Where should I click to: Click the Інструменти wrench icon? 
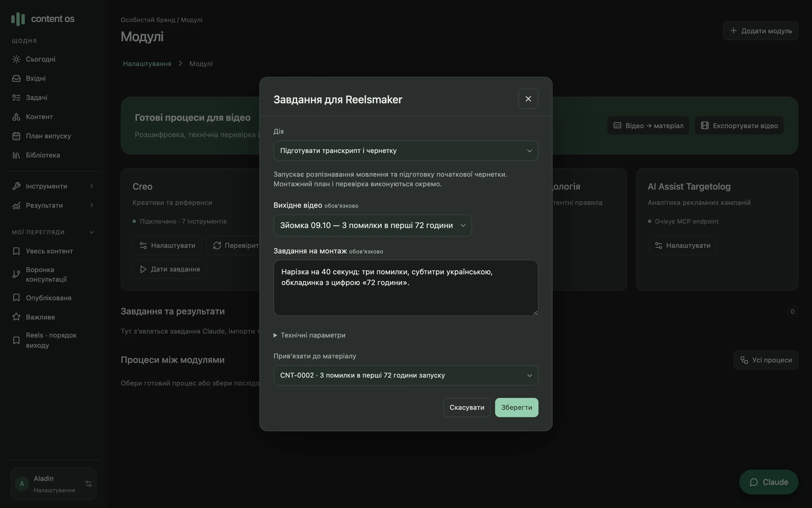tap(16, 186)
